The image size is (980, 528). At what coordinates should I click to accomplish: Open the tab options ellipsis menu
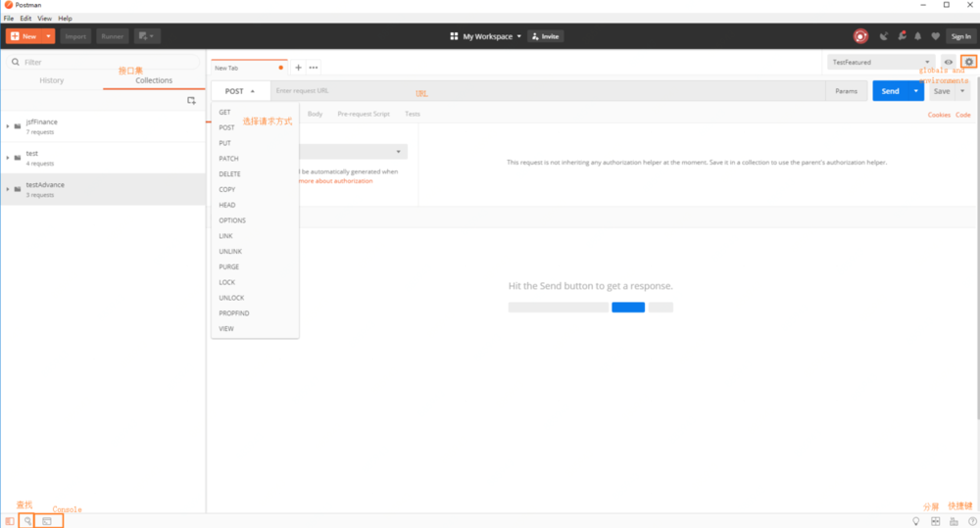click(x=314, y=68)
